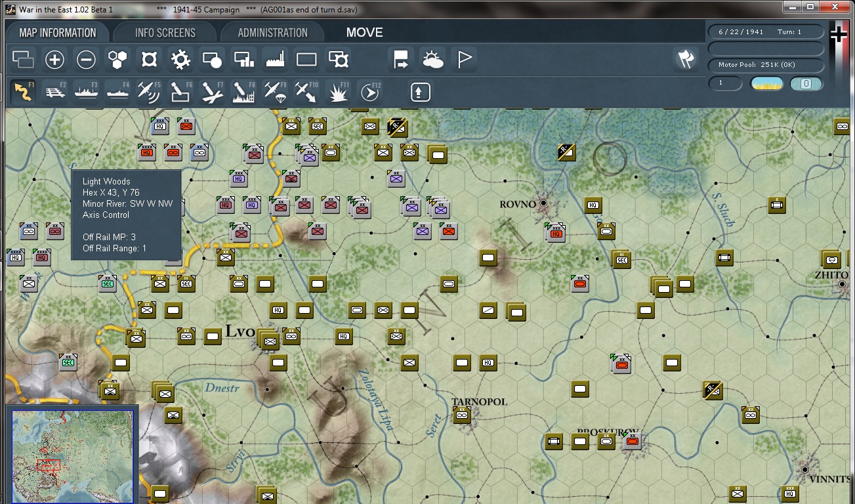Viewport: 855px width, 504px height.
Task: Toggle the rectangle-with-ring icon
Action: [338, 60]
